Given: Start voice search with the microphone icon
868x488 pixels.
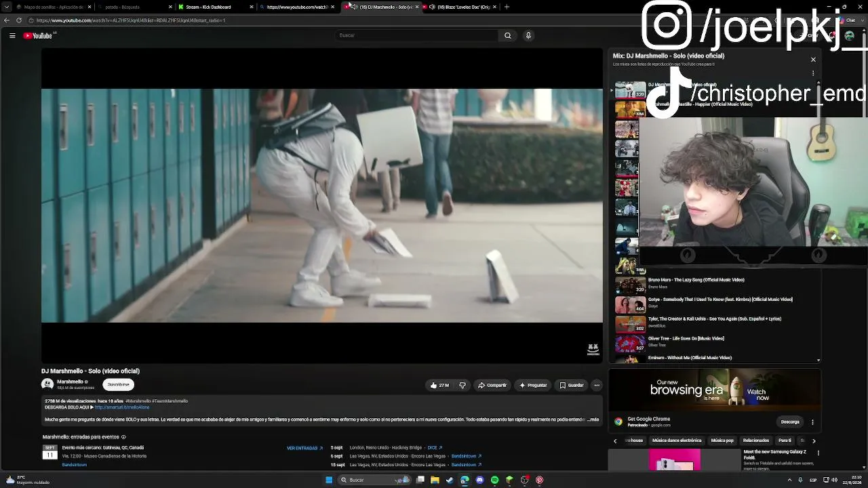Looking at the screenshot, I should coord(528,35).
